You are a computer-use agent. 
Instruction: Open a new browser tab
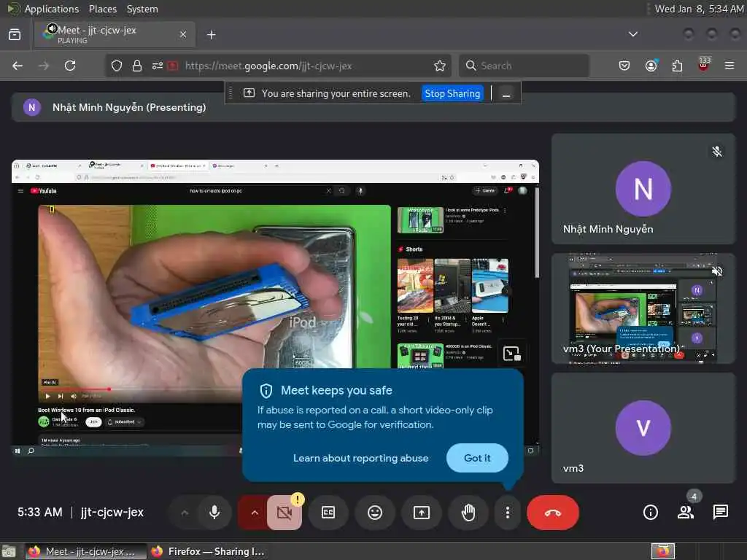(x=212, y=35)
